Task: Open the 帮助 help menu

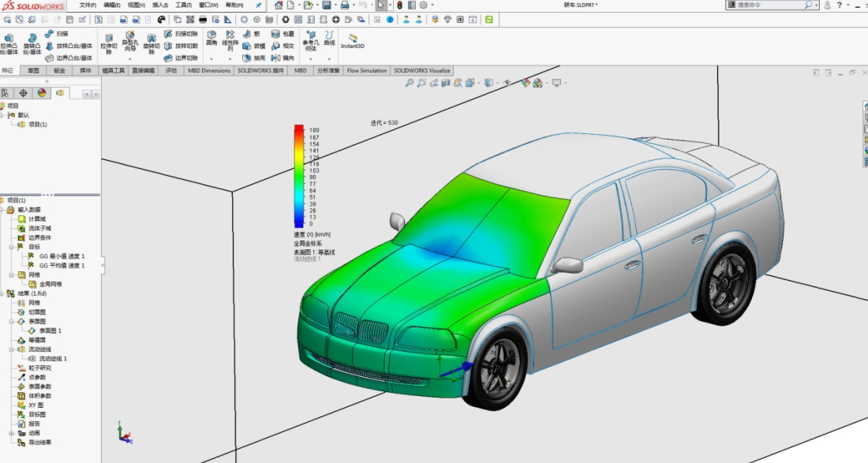Action: click(x=234, y=5)
